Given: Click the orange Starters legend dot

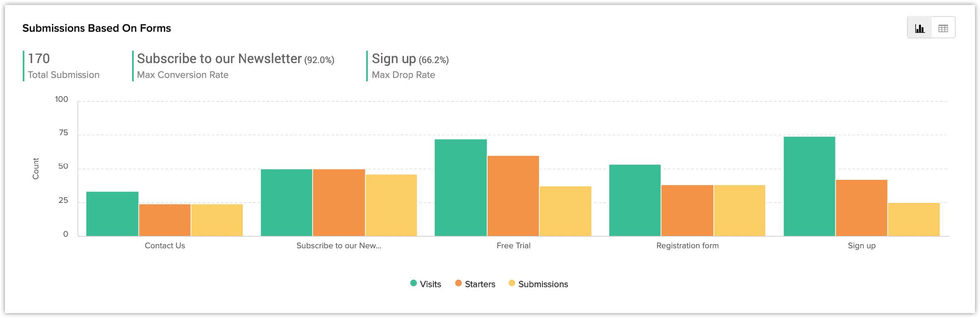Looking at the screenshot, I should 458,283.
